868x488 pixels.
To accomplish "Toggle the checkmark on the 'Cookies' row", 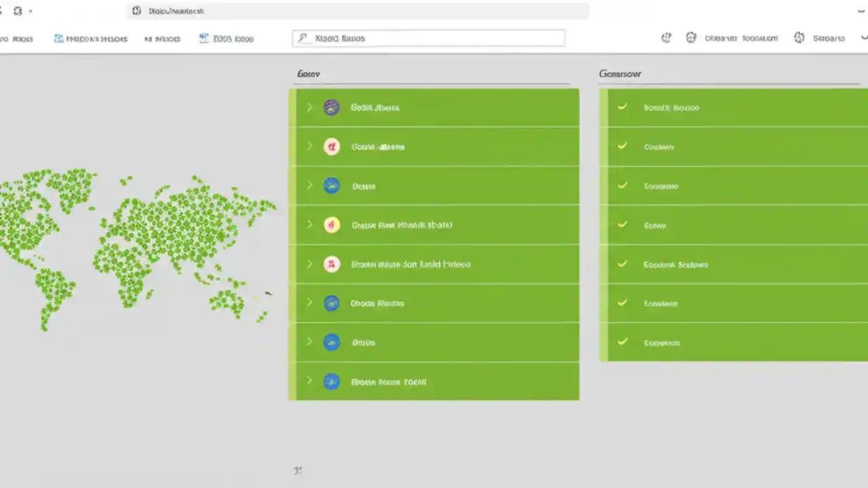I will coord(622,146).
